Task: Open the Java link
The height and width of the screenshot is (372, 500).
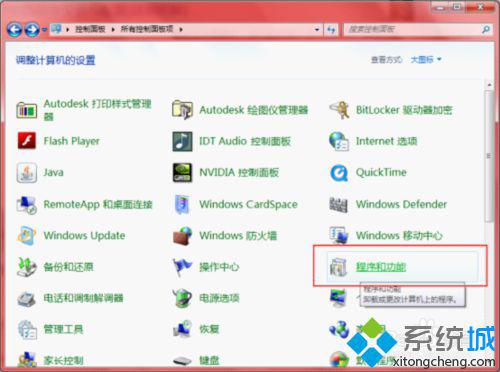Action: click(x=54, y=172)
